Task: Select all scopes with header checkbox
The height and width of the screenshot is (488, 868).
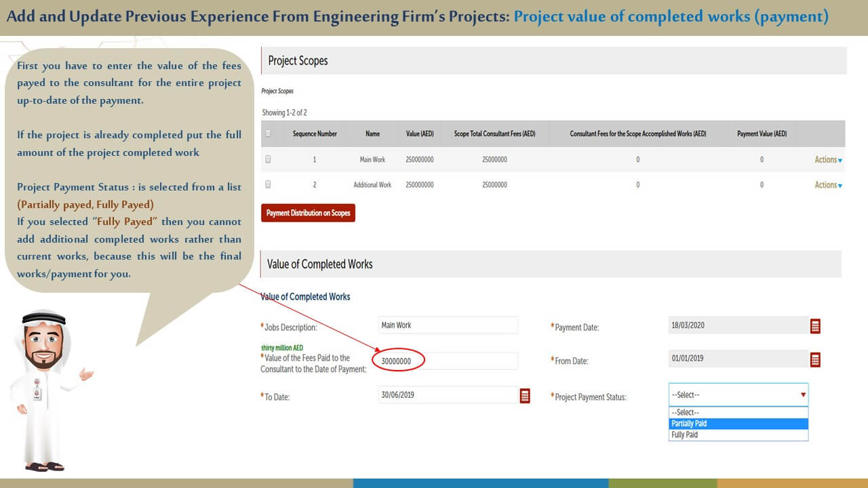Action: click(x=269, y=134)
